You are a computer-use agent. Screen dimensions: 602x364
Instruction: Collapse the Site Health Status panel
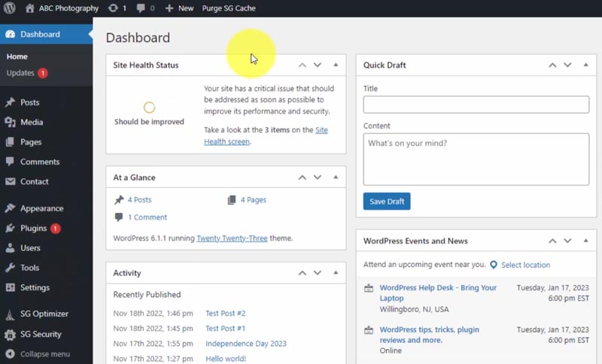click(x=336, y=65)
